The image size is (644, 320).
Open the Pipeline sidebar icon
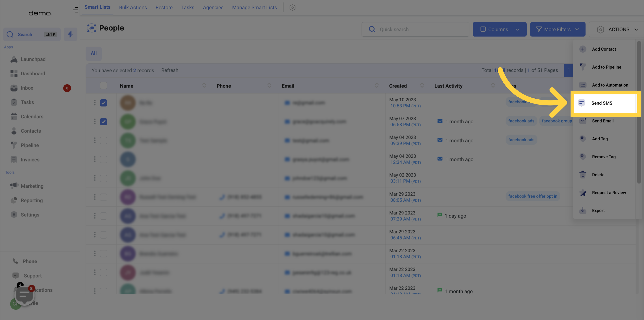[14, 145]
